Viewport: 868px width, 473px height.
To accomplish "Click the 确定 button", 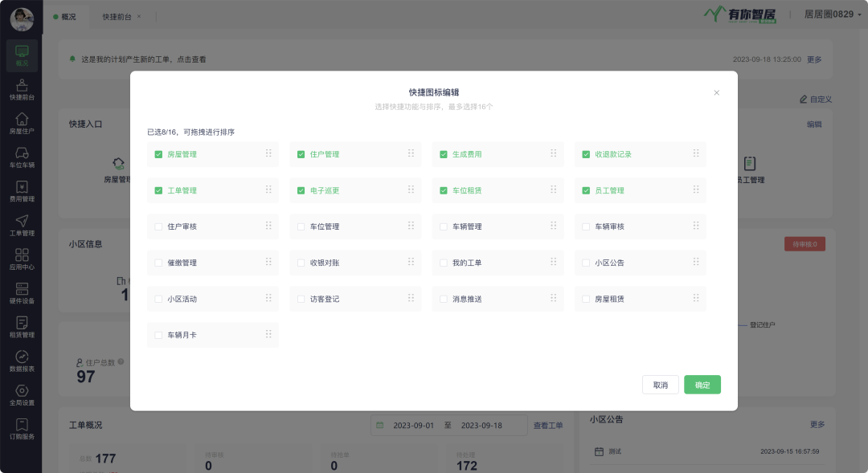I will coord(702,385).
